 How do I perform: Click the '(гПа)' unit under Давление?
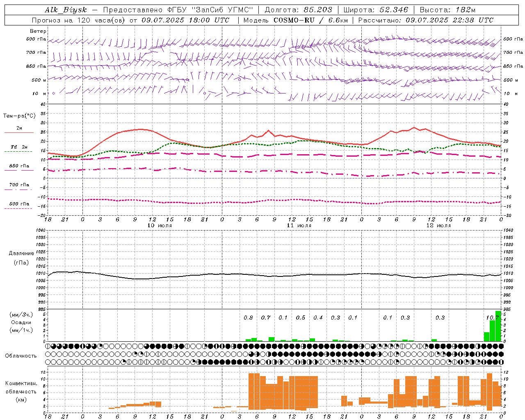21,262
